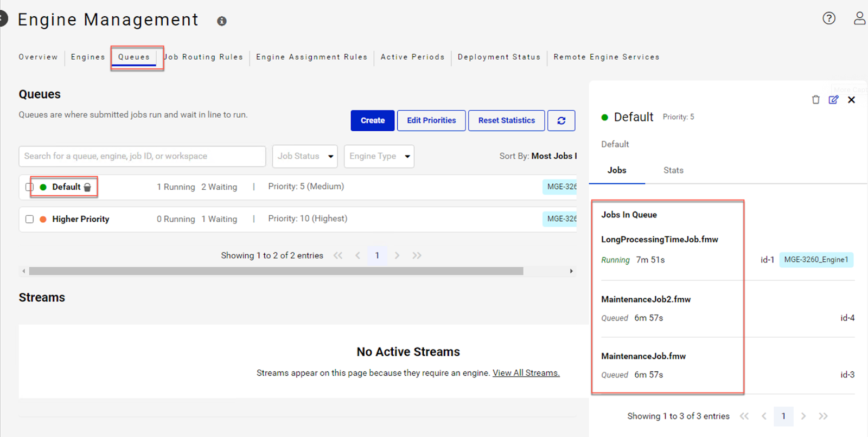Go to last page of queues list
This screenshot has height=437, width=868.
[417, 255]
